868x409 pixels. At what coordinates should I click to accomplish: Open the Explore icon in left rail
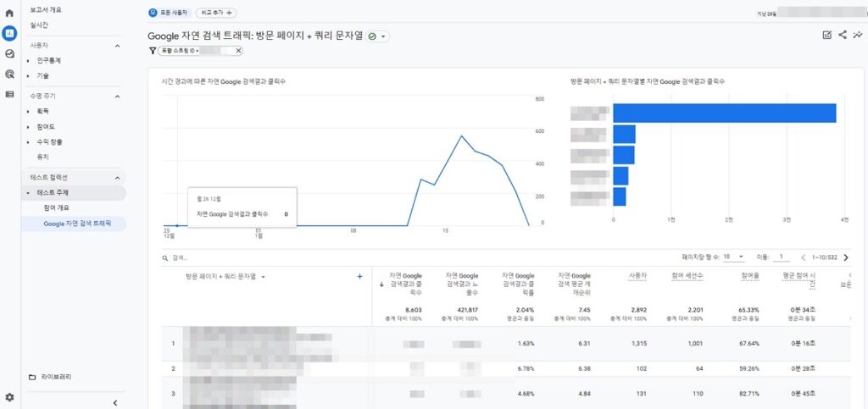point(9,53)
